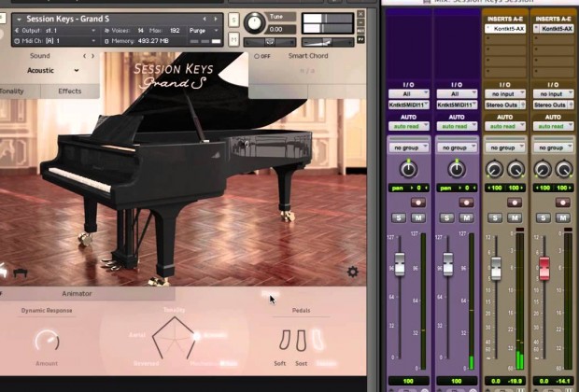The width and height of the screenshot is (579, 392).
Task: Click the Sost pedal icon
Action: [x=302, y=341]
